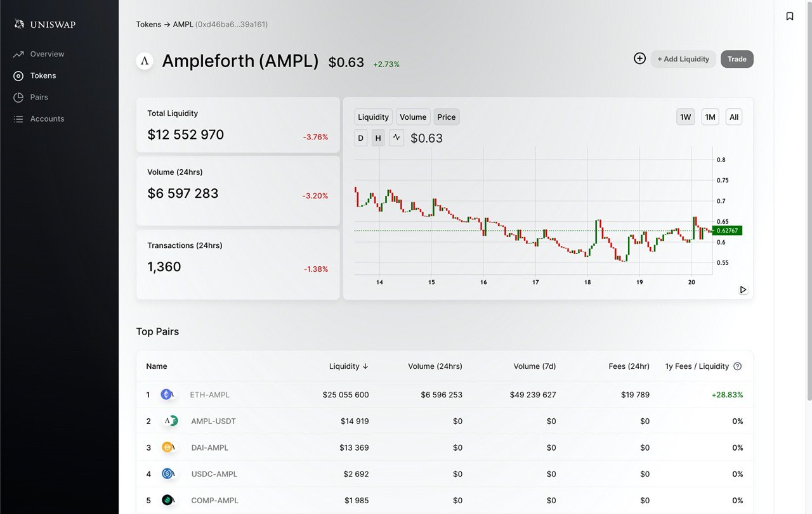This screenshot has height=514, width=812.
Task: Click the ETH-AMPL token icon
Action: coord(167,395)
